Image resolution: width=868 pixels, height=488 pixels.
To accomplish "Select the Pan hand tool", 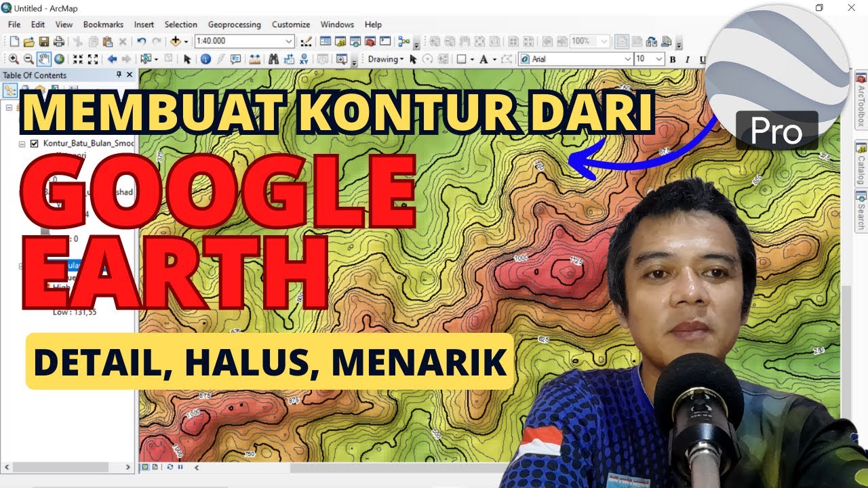I will (x=44, y=59).
